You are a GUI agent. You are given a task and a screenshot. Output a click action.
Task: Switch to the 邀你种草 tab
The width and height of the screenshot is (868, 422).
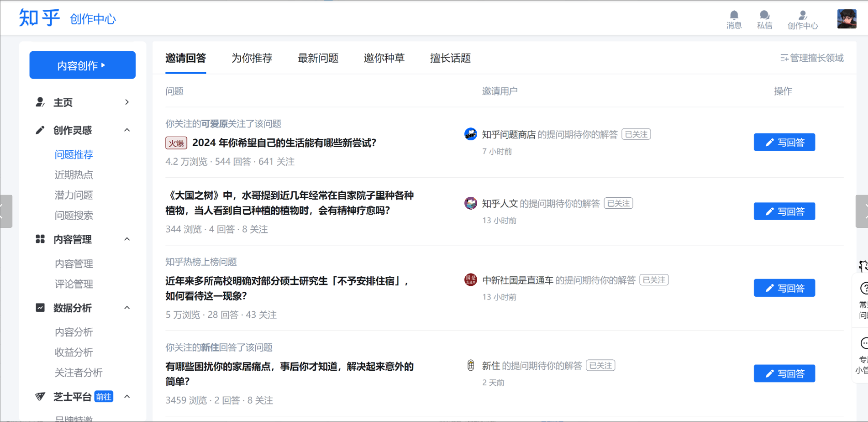[385, 58]
